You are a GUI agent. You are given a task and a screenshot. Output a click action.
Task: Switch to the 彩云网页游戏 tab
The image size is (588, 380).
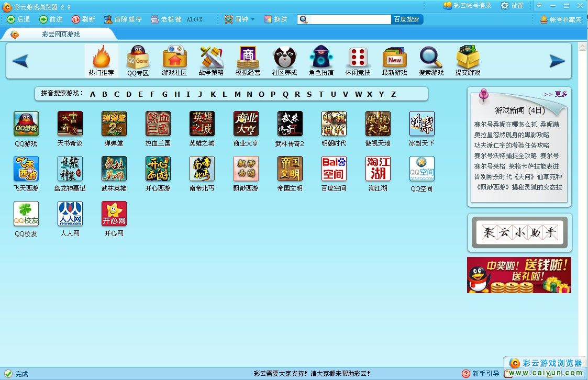tap(61, 35)
